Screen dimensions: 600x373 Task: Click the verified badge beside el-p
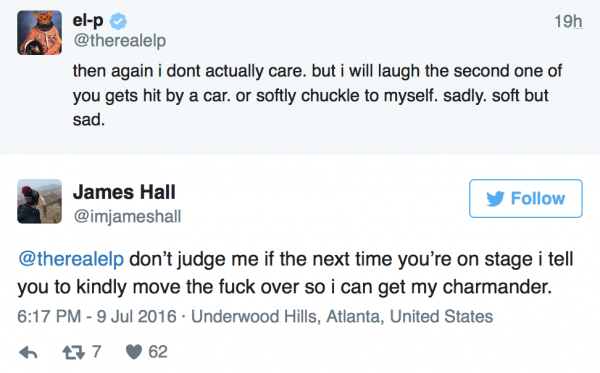[x=118, y=21]
